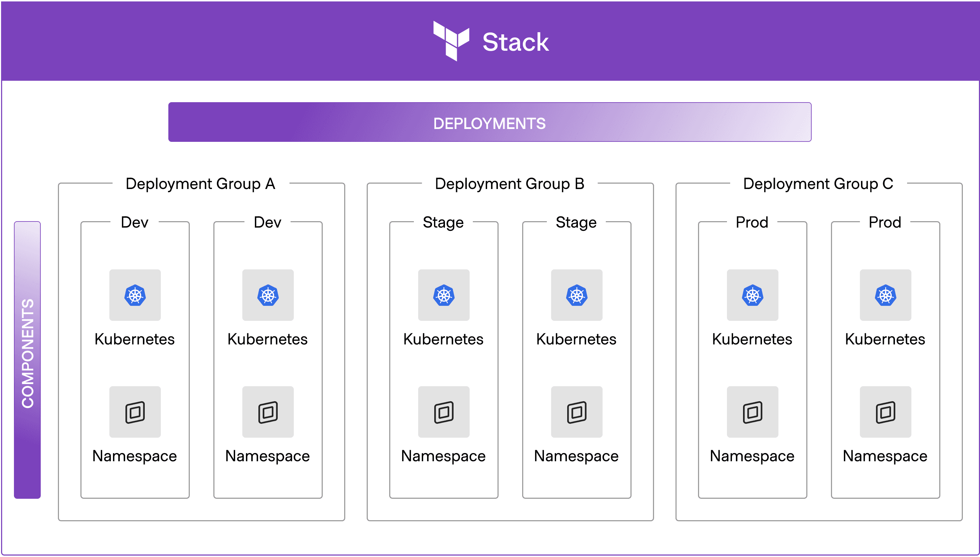This screenshot has height=557, width=980.
Task: Click Namespace icon in first Prod deployment
Action: click(752, 412)
